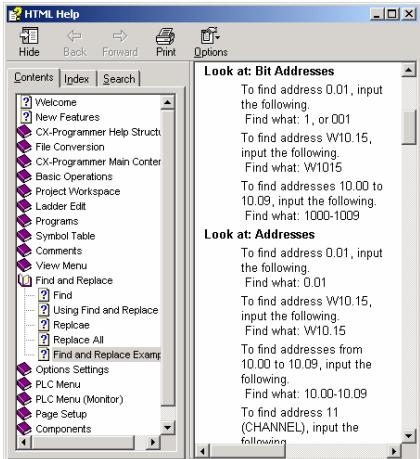Collapse the open Find and Replace book icon

(25, 280)
